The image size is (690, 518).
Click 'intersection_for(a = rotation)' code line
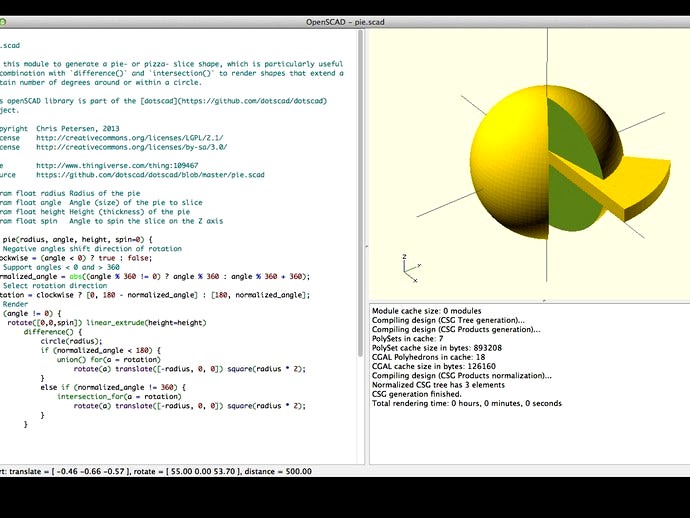point(119,397)
